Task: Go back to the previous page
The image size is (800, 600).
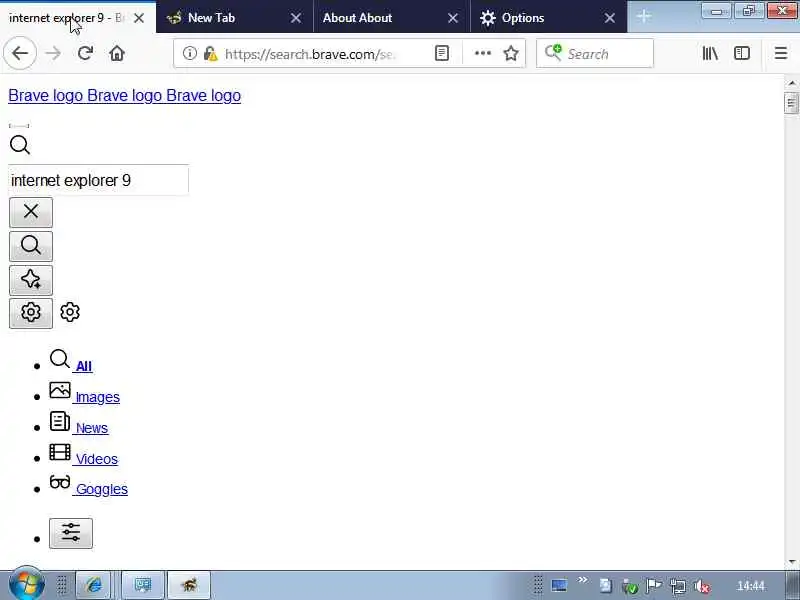Action: [20, 53]
